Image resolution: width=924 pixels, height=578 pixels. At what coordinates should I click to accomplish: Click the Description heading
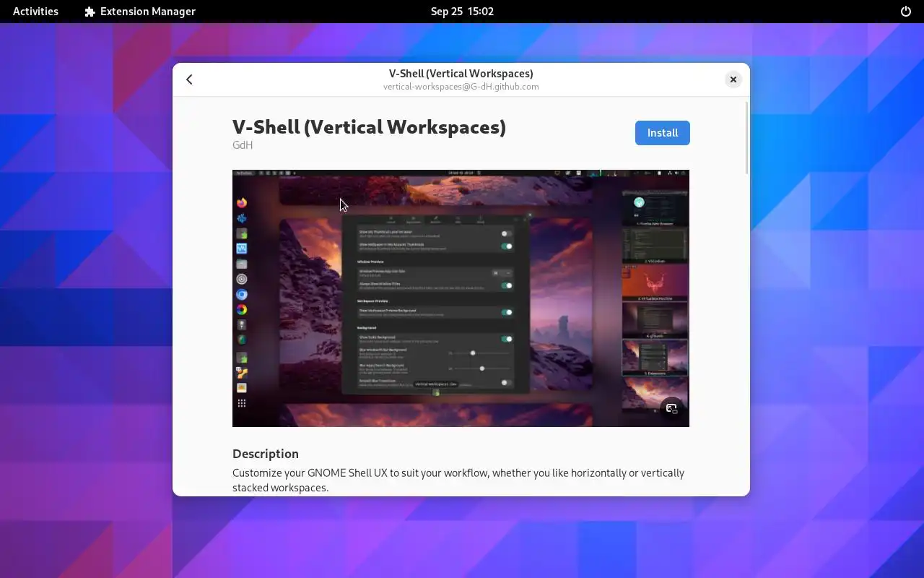[266, 454]
